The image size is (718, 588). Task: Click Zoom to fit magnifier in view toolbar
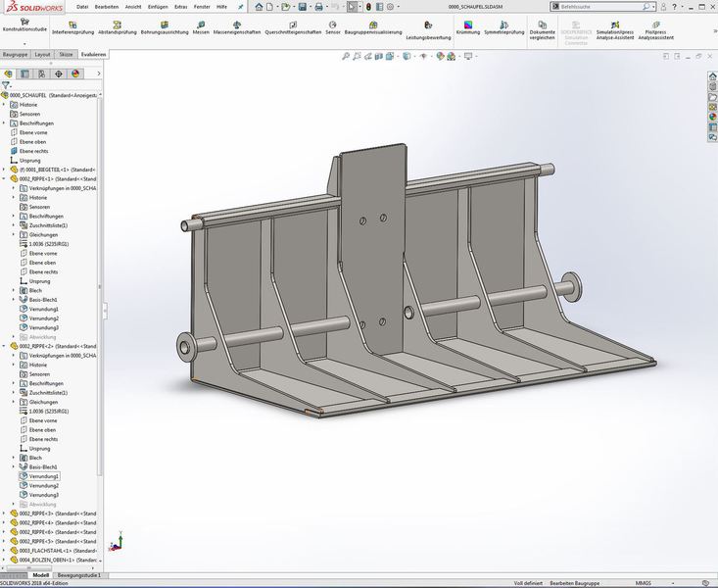346,56
